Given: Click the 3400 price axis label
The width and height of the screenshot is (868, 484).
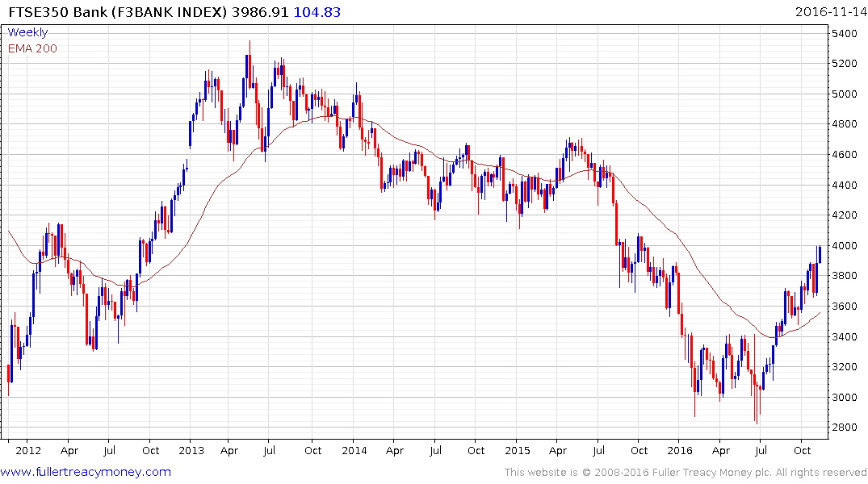Looking at the screenshot, I should coord(845,337).
